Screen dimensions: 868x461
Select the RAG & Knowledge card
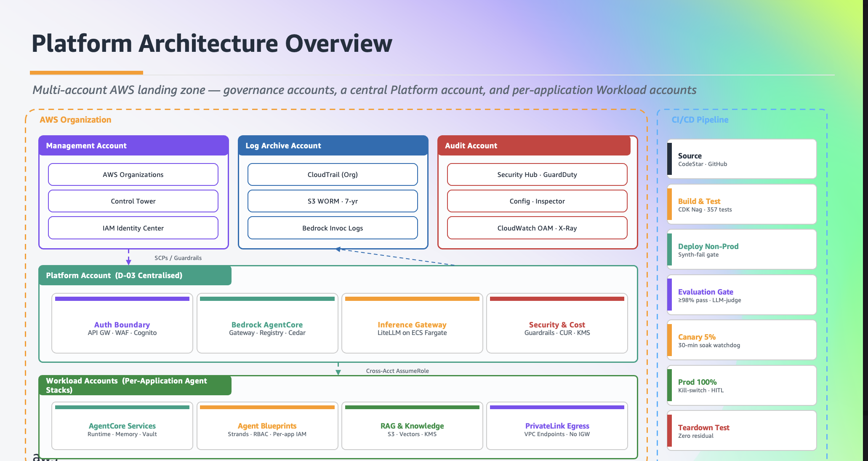coord(412,426)
